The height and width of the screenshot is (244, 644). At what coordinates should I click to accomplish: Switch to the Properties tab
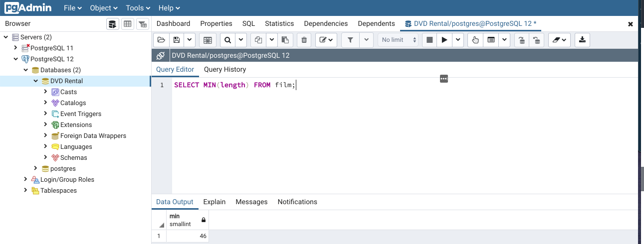coord(216,23)
